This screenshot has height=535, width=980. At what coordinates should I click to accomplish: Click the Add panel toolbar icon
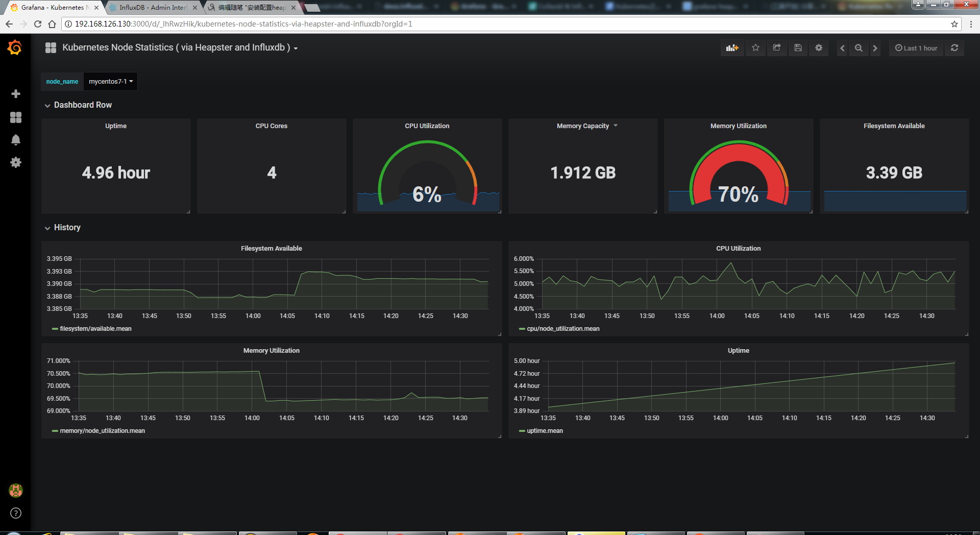tap(732, 48)
